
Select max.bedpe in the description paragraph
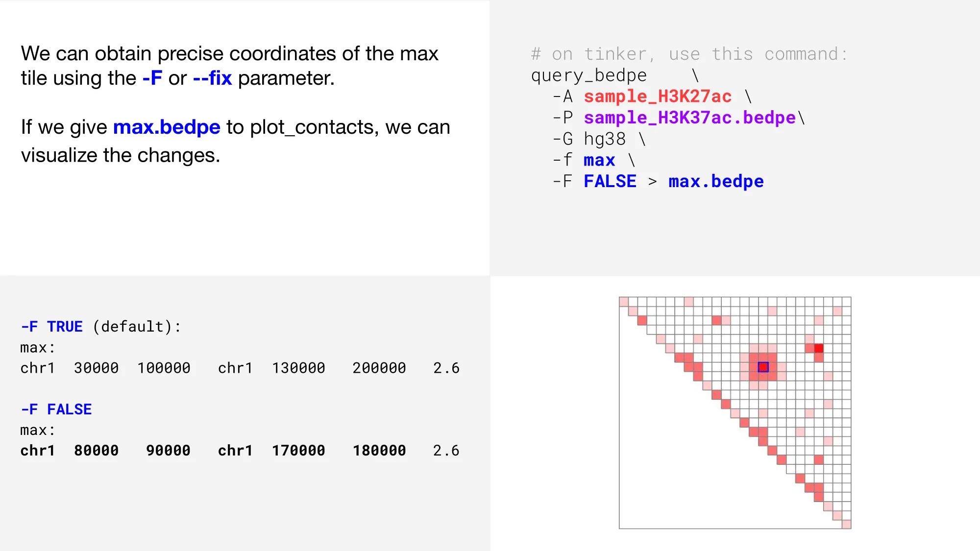pos(167,127)
